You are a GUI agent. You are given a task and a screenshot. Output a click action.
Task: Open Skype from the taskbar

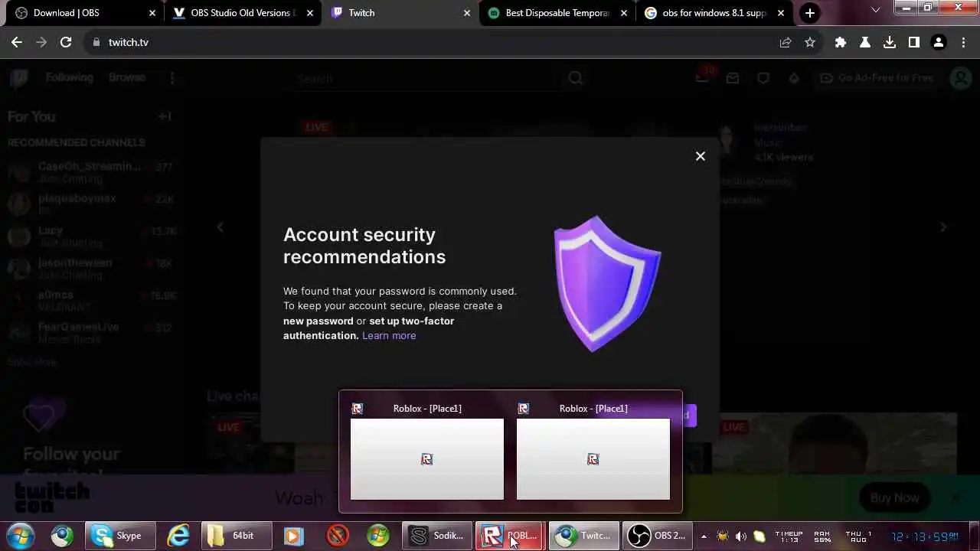point(120,536)
